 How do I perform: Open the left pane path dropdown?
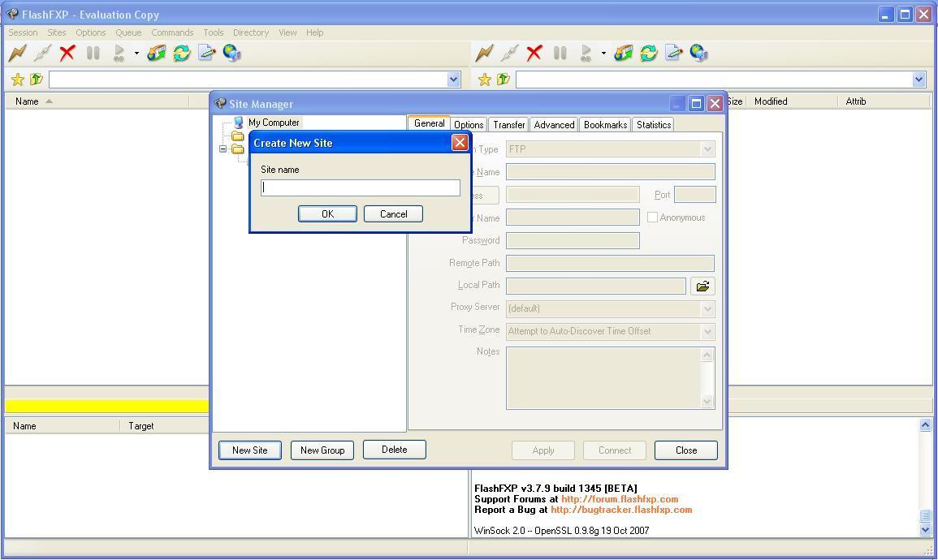pos(454,80)
